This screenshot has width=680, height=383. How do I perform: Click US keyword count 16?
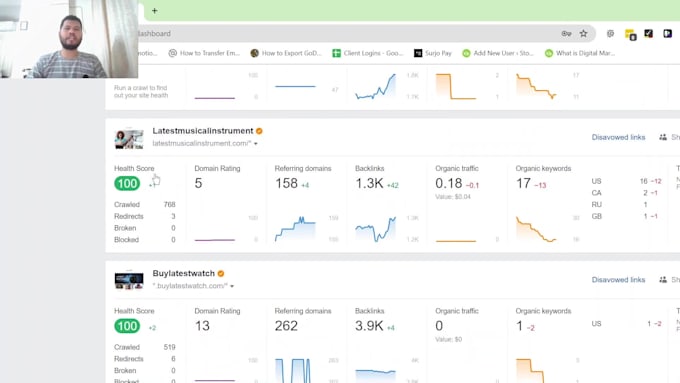644,181
